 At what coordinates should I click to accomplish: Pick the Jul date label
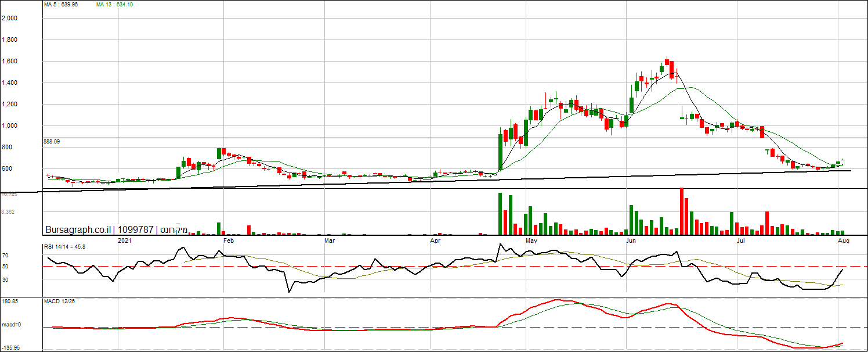click(x=740, y=240)
